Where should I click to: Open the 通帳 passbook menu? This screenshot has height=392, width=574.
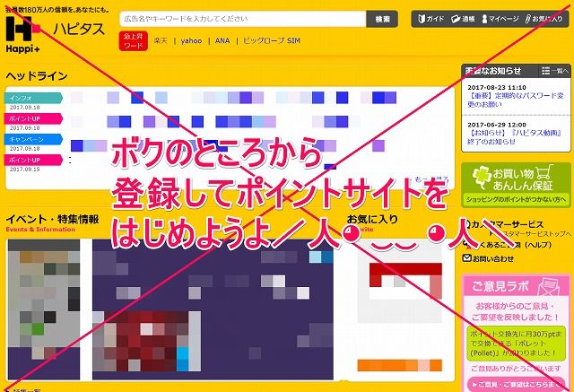pos(463,19)
